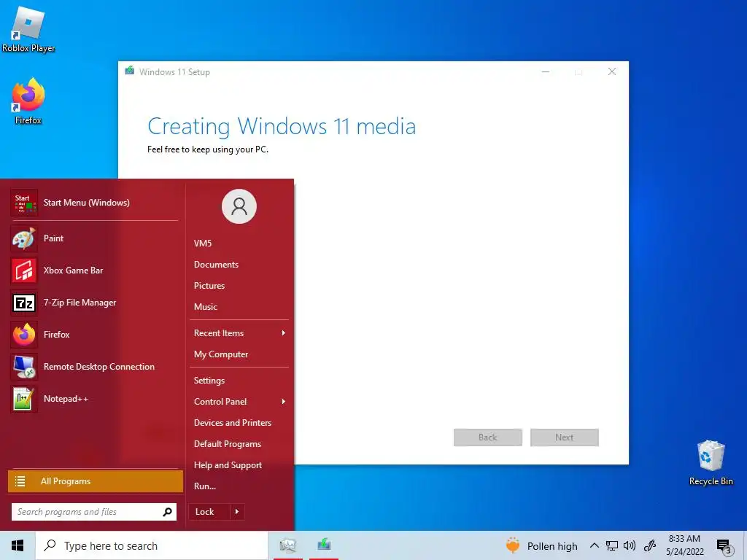The height and width of the screenshot is (560, 747).
Task: Click the Windows Start button on taskbar
Action: (x=18, y=545)
